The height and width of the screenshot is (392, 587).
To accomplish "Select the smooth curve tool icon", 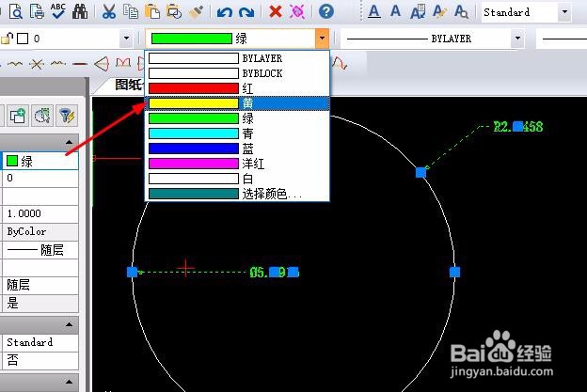I will pos(15,64).
